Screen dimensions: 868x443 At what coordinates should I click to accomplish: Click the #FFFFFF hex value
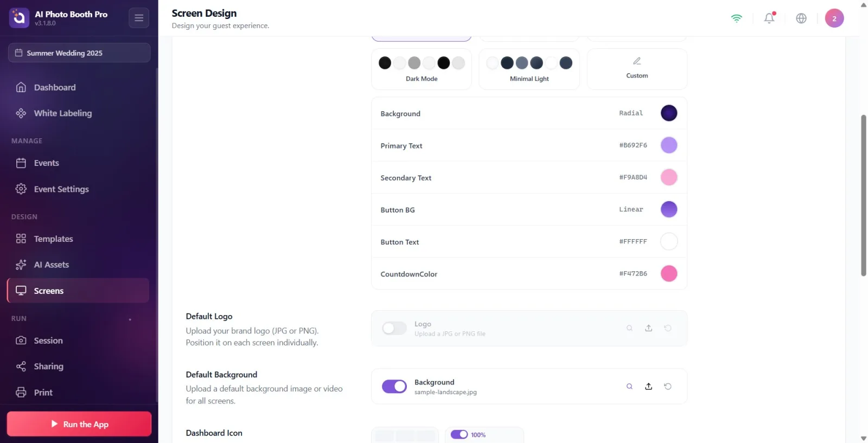tap(633, 242)
